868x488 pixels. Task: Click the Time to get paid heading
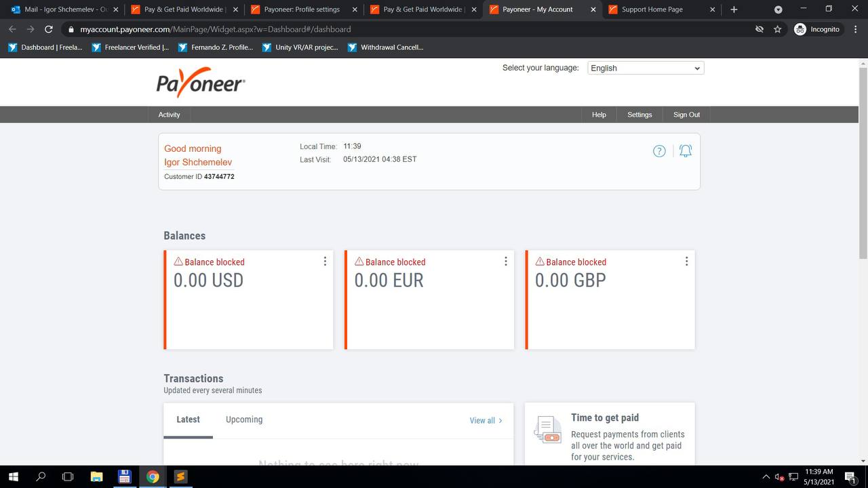(605, 418)
